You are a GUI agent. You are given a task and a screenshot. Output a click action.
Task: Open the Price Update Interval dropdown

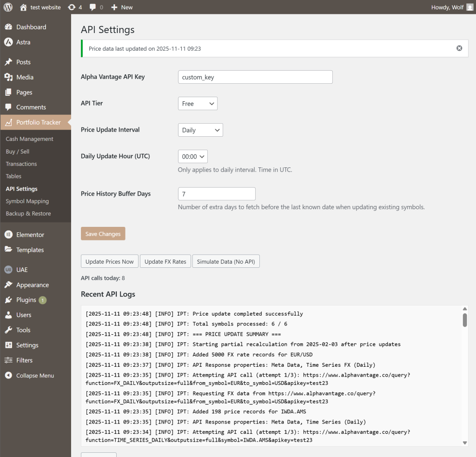click(200, 130)
